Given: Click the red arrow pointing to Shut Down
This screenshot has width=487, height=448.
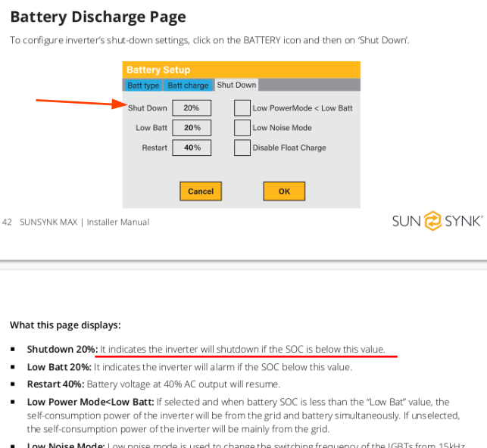Looking at the screenshot, I should point(81,103).
